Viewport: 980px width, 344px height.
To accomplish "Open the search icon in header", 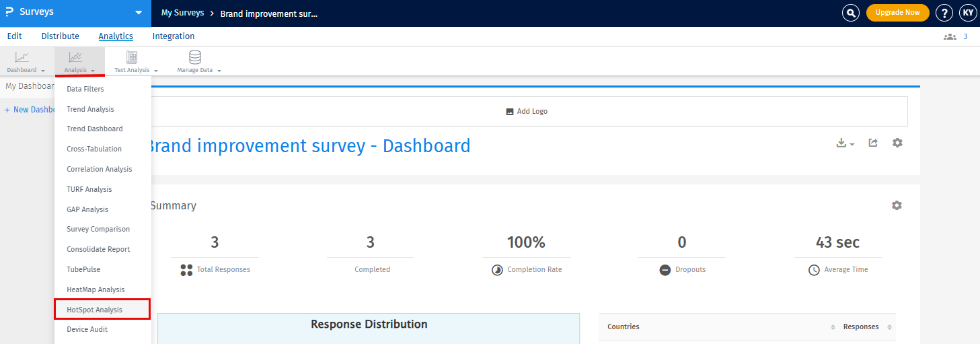I will tap(852, 13).
